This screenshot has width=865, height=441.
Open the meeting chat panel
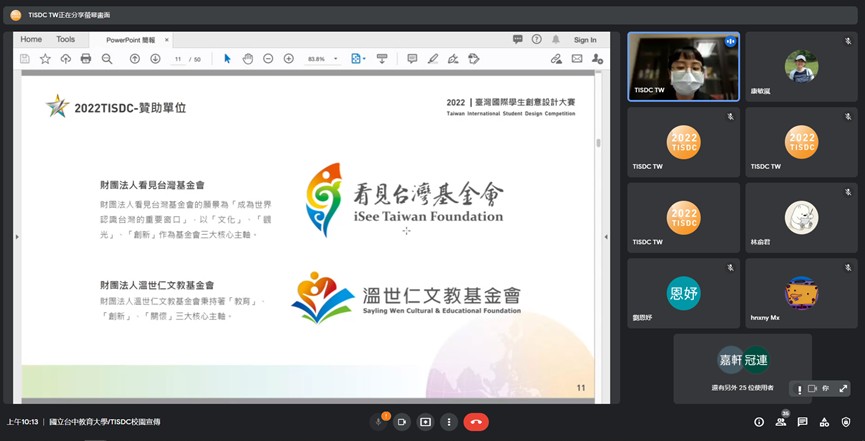click(803, 422)
